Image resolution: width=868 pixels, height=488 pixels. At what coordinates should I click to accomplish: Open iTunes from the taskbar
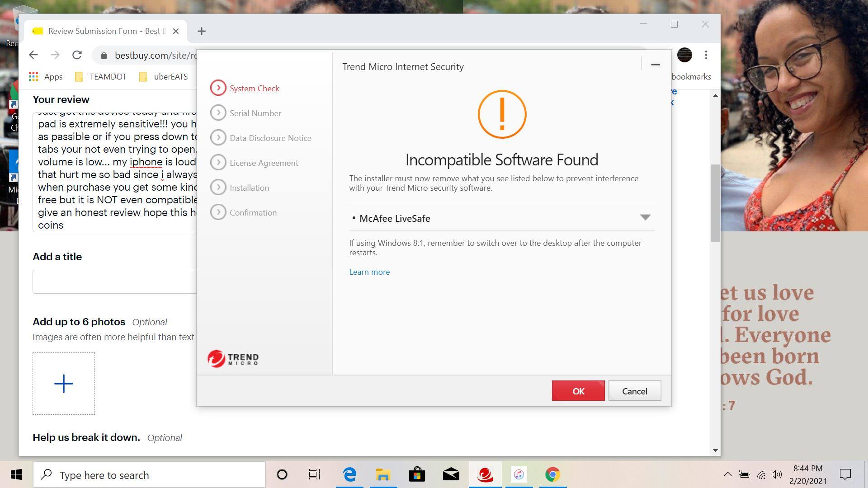519,475
